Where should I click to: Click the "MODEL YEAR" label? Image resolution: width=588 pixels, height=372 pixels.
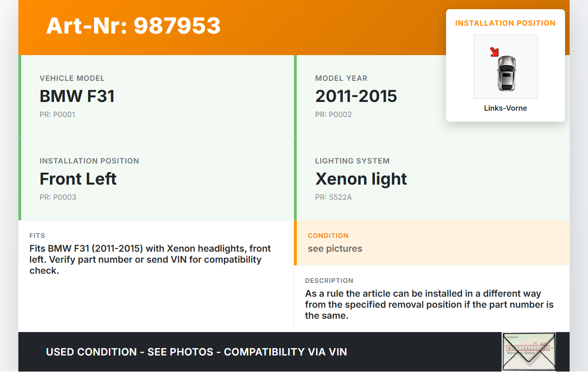341,79
